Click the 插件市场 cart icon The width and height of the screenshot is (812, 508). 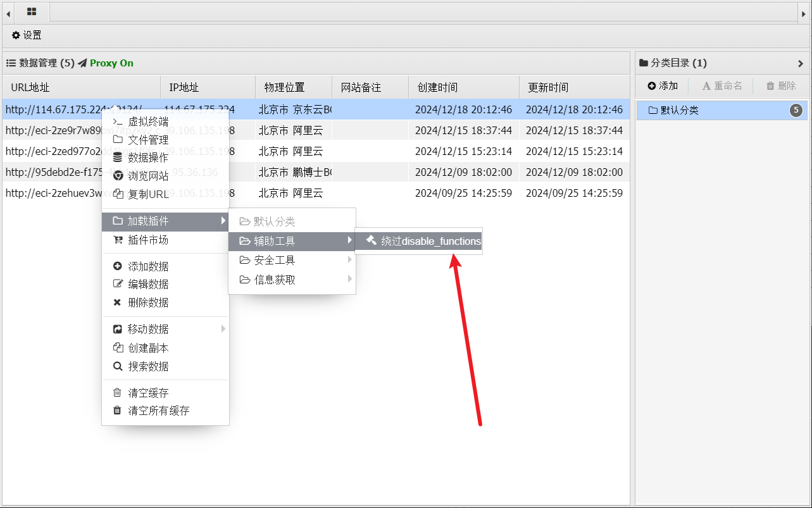[117, 240]
